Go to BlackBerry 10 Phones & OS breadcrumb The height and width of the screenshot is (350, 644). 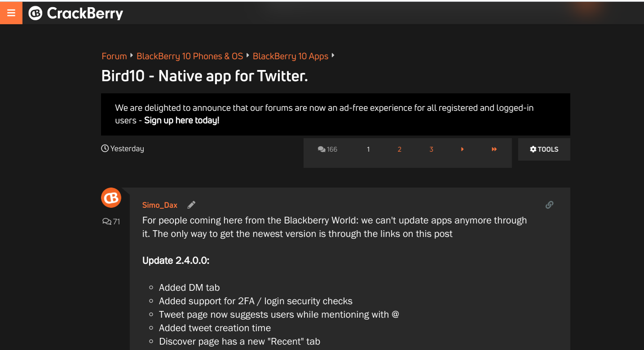tap(190, 56)
